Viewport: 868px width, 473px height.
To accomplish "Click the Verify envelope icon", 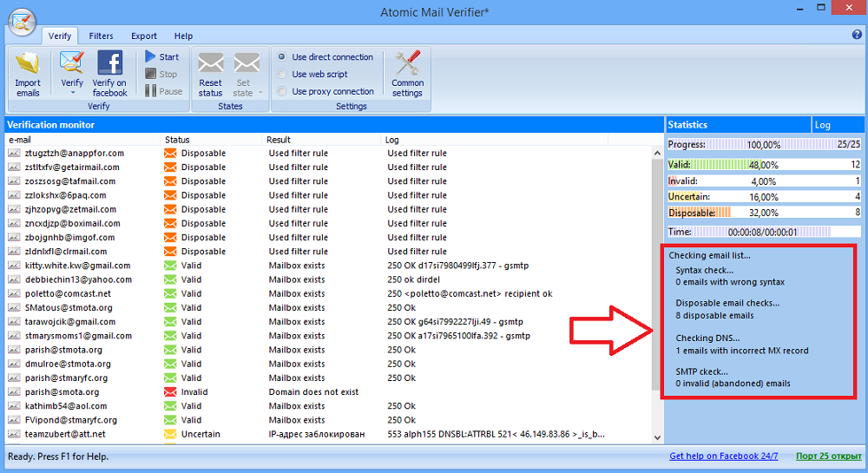I will click(x=72, y=62).
